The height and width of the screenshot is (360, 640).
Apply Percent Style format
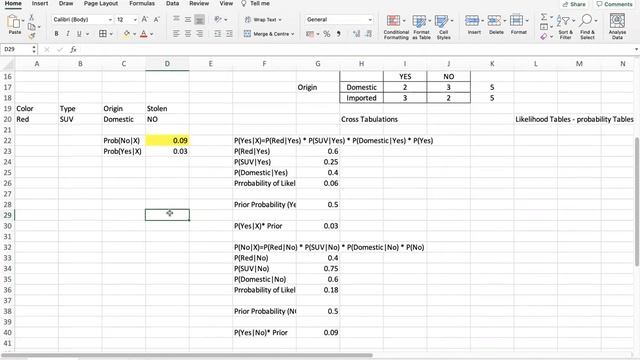point(327,34)
